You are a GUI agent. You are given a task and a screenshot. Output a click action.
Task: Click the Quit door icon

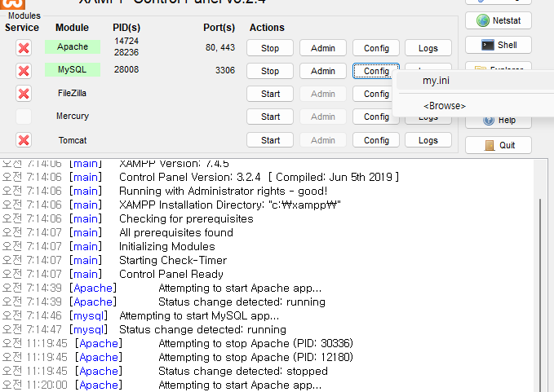[x=490, y=145]
